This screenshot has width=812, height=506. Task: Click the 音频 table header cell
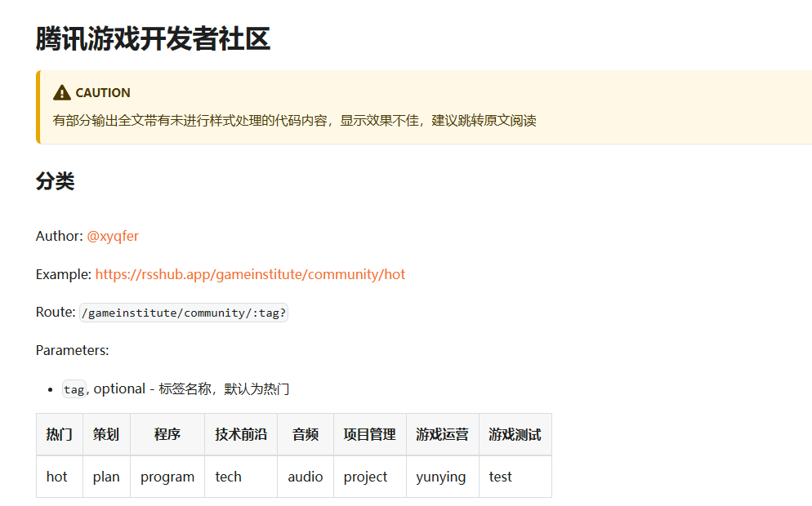306,435
